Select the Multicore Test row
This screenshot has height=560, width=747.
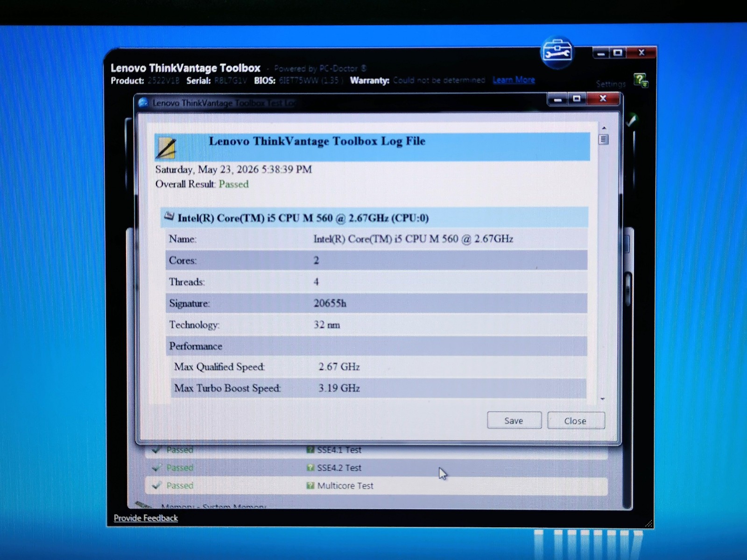(376, 485)
